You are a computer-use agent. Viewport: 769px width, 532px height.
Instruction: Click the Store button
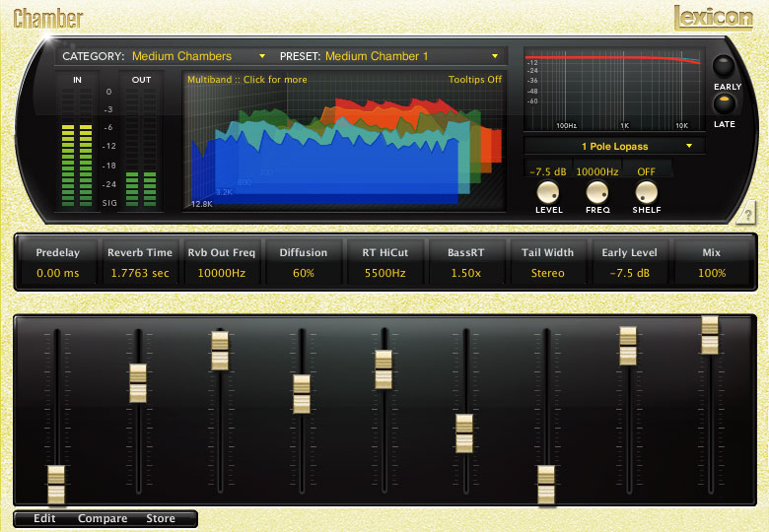tap(161, 518)
